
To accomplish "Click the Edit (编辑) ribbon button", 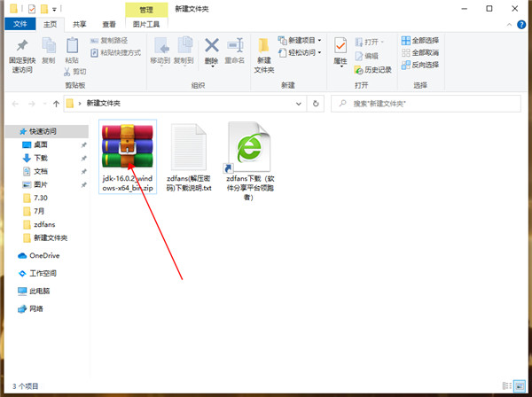I will coord(366,56).
